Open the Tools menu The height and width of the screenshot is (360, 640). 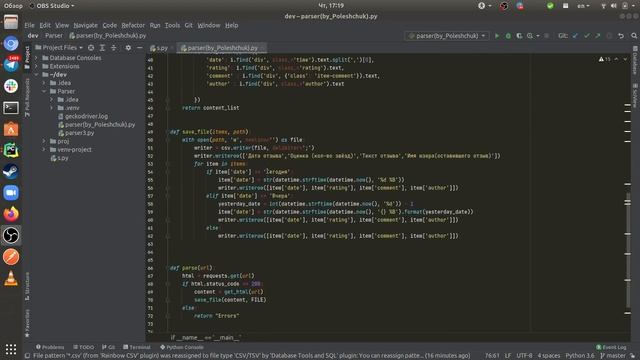tap(172, 25)
